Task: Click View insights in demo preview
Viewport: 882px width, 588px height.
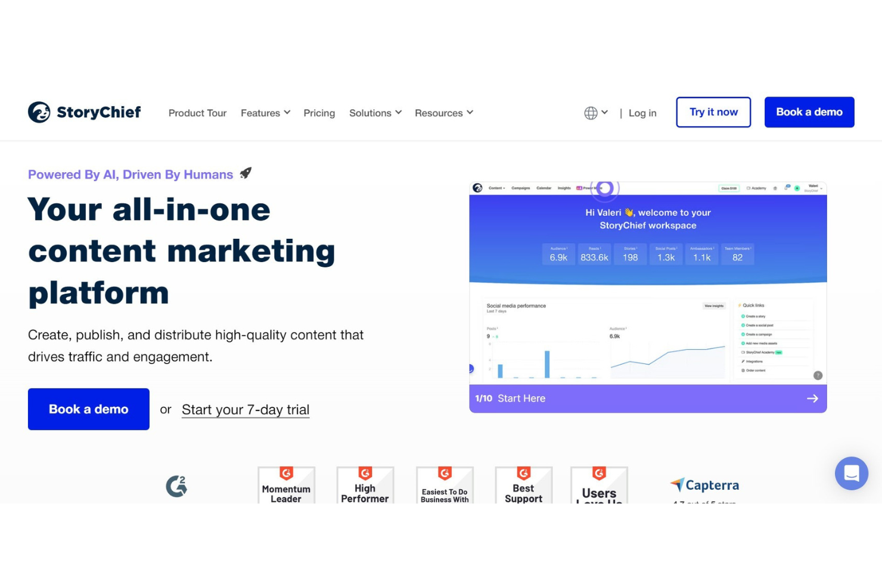Action: point(714,306)
